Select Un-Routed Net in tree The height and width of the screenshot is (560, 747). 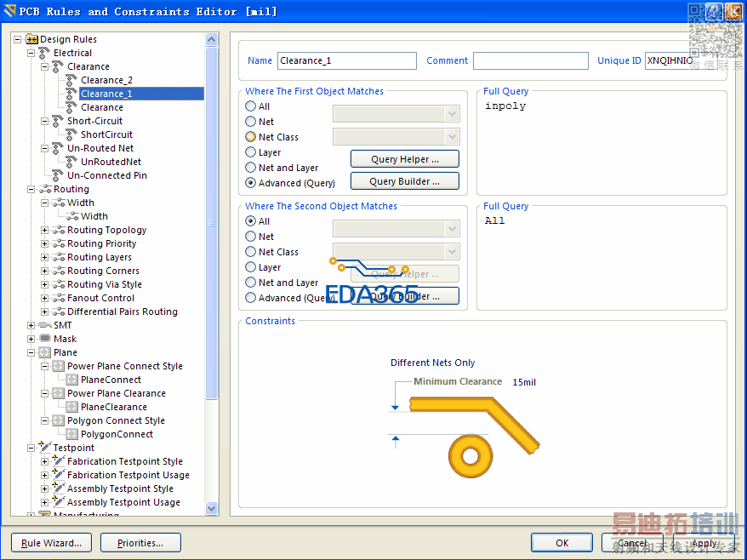[100, 148]
